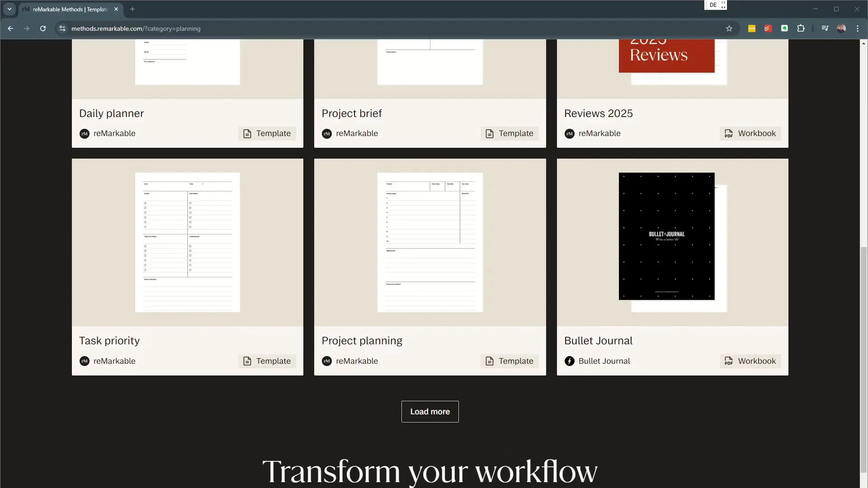Click reMarkable author logo on Project brief
This screenshot has width=868, height=488.
(327, 134)
